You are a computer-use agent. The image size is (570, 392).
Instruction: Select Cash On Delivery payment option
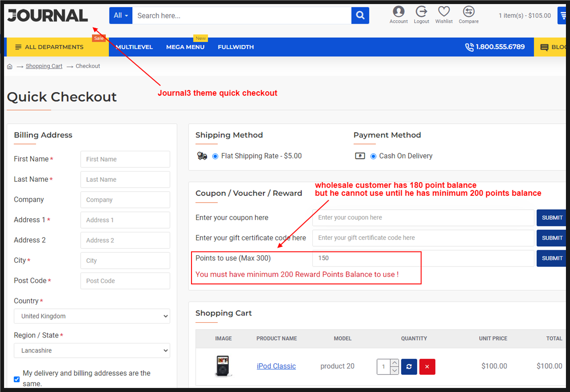pos(373,156)
